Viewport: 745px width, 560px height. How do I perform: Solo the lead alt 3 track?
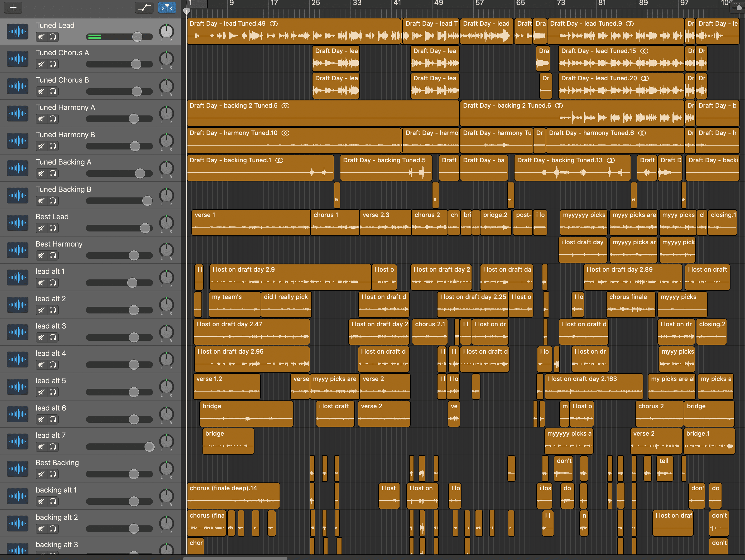click(x=53, y=337)
